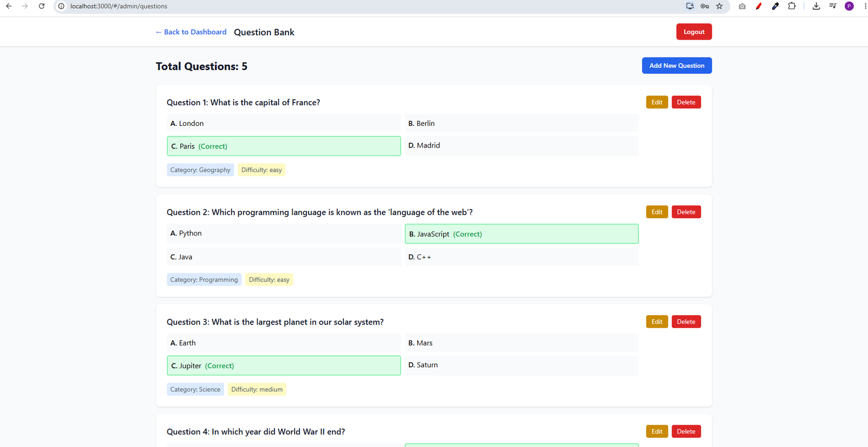Click the Question Bank page title

pos(264,32)
